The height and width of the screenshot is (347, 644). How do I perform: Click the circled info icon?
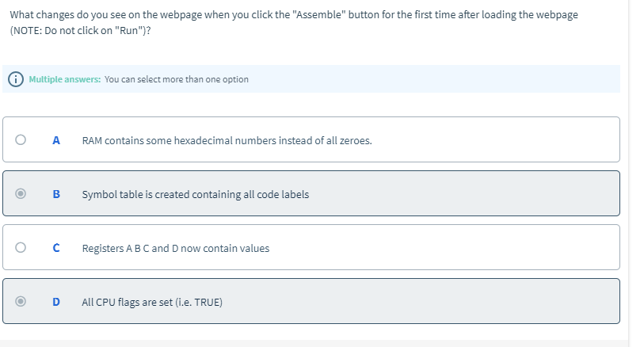[16, 79]
